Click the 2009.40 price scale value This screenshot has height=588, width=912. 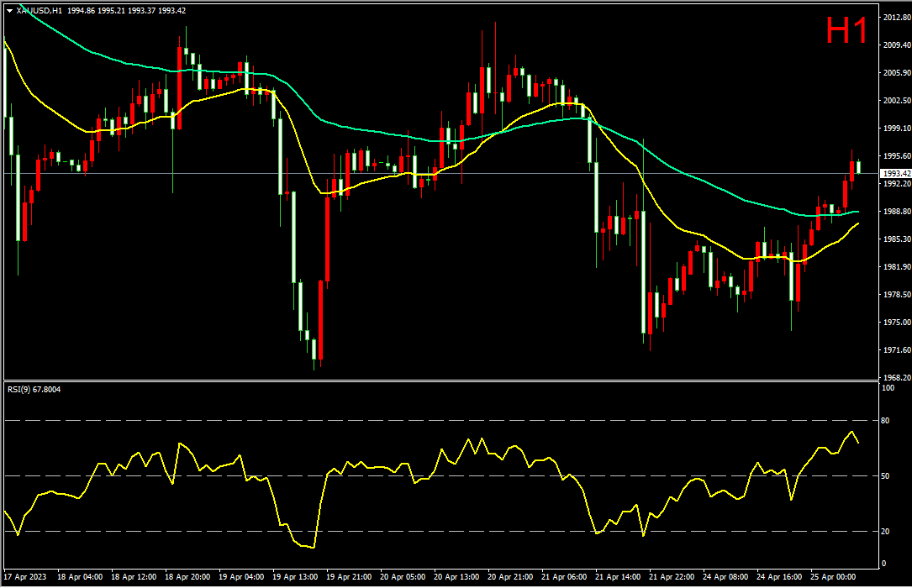click(x=897, y=45)
